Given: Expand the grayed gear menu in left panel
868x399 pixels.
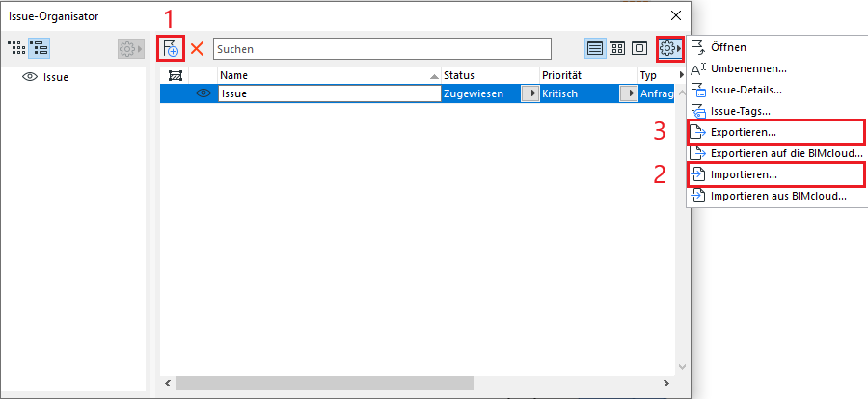Looking at the screenshot, I should 130,48.
